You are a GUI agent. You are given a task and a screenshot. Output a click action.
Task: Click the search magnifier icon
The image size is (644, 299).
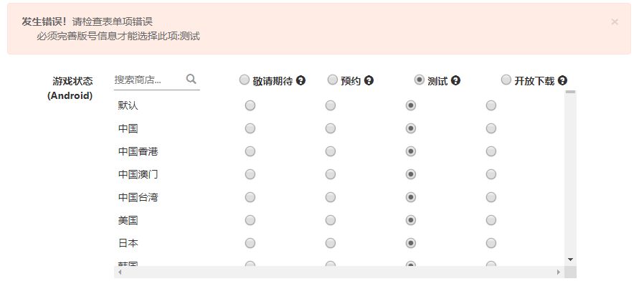[x=191, y=80]
